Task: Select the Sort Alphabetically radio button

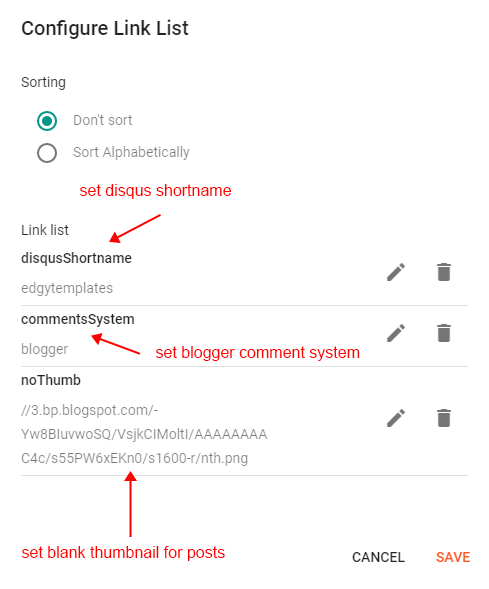Action: [47, 153]
